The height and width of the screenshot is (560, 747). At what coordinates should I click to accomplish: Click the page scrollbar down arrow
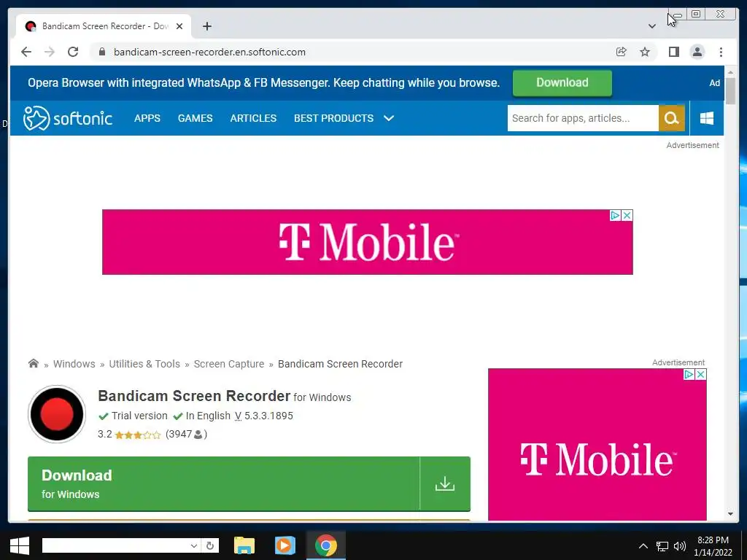(x=730, y=514)
